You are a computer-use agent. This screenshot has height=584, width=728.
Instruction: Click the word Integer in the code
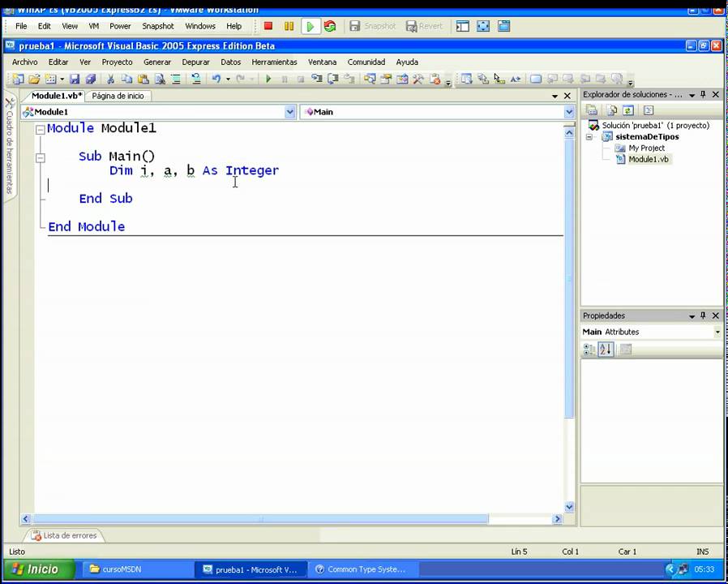(x=252, y=170)
